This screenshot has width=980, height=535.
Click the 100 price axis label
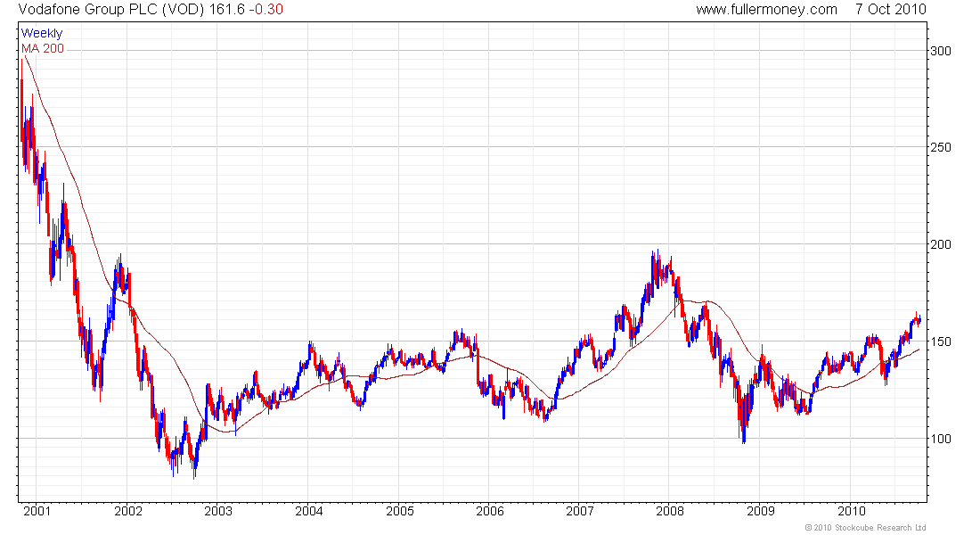(941, 439)
